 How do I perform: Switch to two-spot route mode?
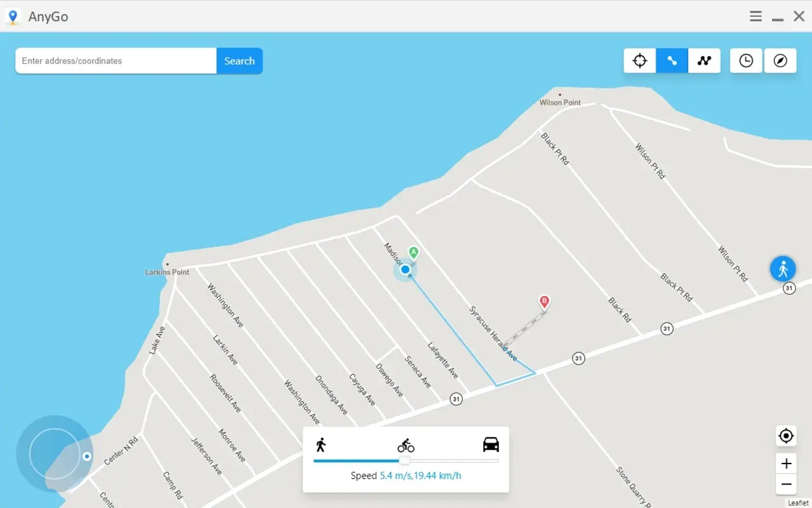(x=672, y=60)
